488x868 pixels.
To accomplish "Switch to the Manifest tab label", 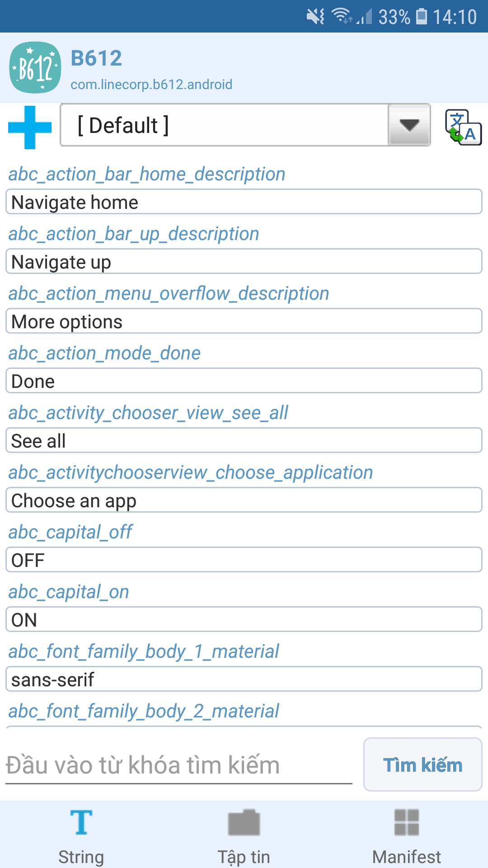I will click(407, 857).
